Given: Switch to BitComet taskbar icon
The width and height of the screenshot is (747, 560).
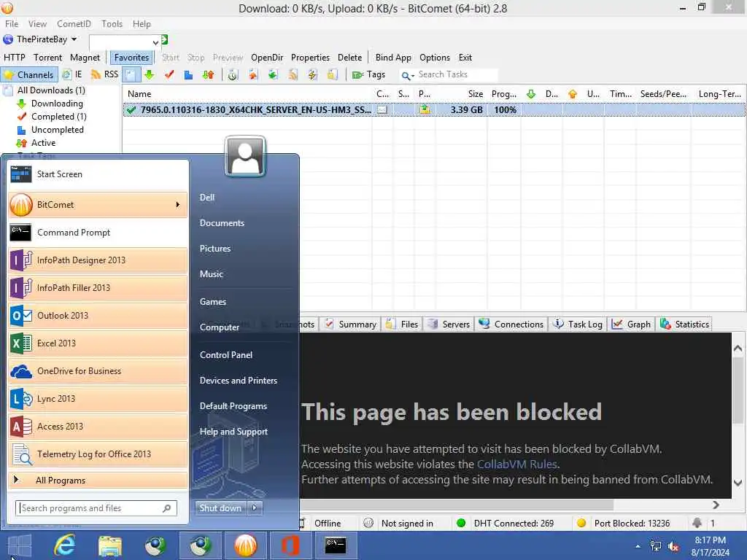Looking at the screenshot, I should (x=246, y=545).
